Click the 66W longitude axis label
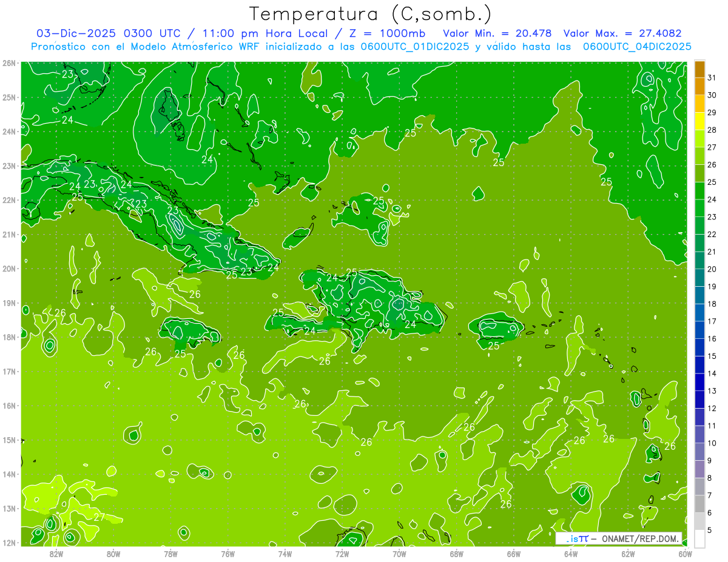Screen dimensions: 728x562 click(513, 554)
